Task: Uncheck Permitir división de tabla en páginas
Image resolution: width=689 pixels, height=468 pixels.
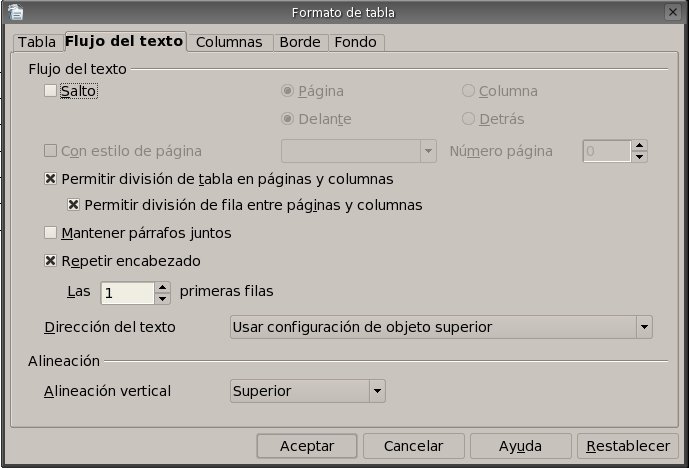Action: pos(52,179)
